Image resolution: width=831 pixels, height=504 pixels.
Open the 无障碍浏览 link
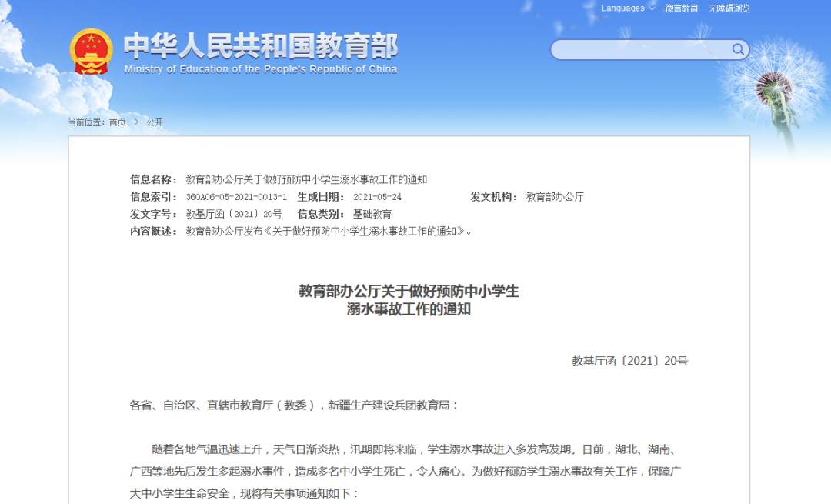click(x=729, y=8)
